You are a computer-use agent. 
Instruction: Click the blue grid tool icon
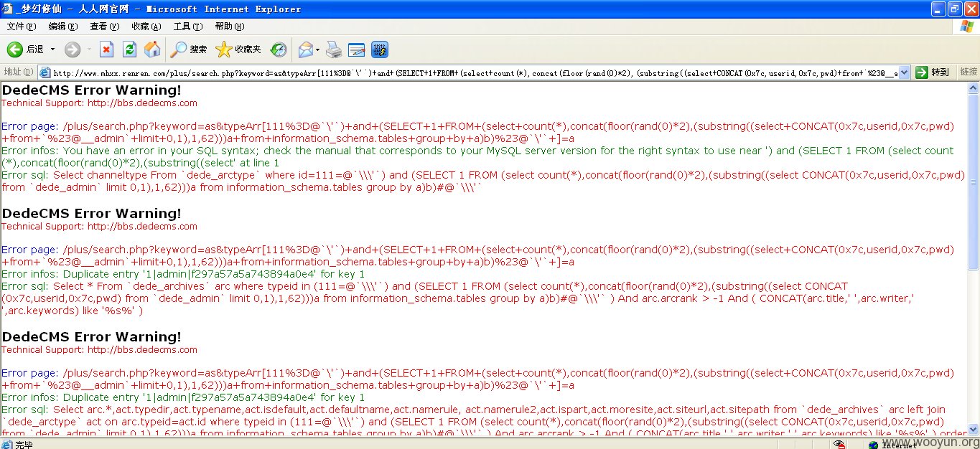[380, 49]
